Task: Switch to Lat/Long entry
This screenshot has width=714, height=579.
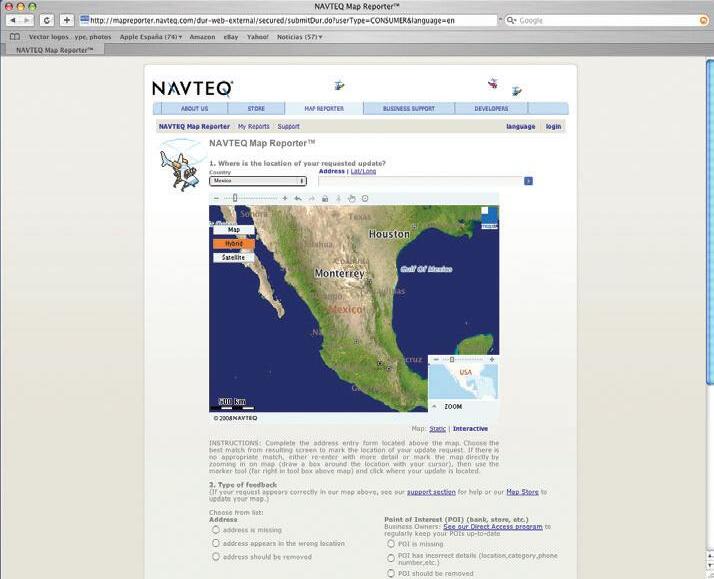Action: (x=363, y=171)
